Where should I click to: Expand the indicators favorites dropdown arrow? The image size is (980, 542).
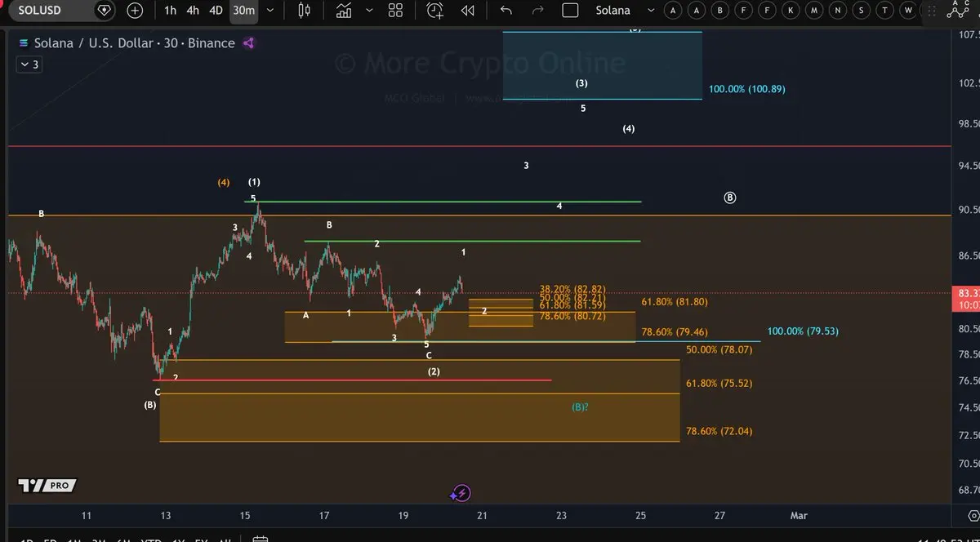[369, 11]
